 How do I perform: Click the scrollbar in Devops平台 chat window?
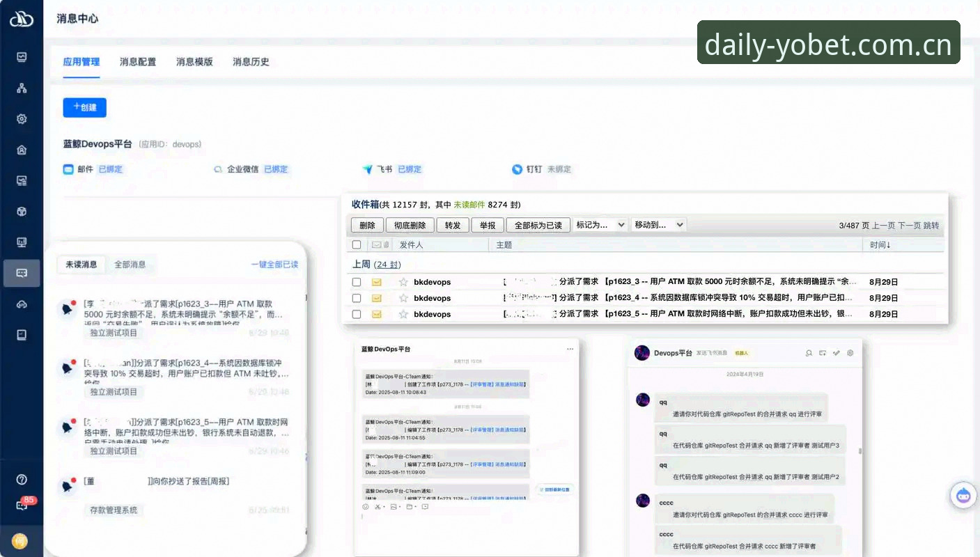point(860,451)
